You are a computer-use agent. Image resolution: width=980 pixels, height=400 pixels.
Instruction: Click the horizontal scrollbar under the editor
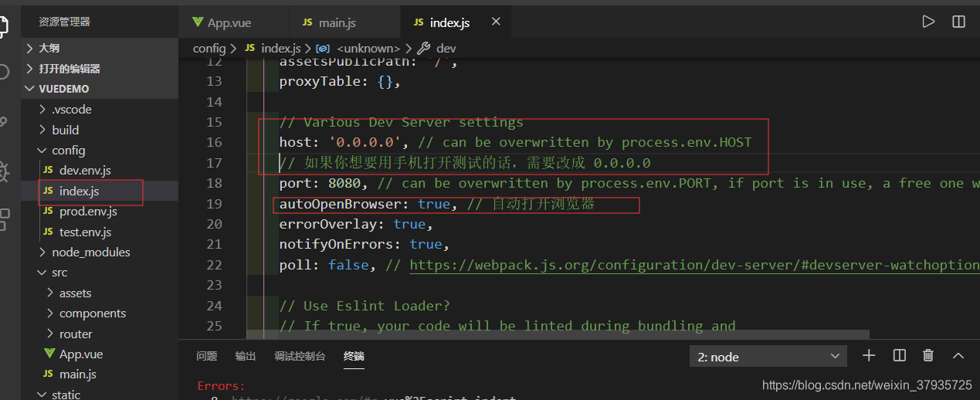(558, 334)
